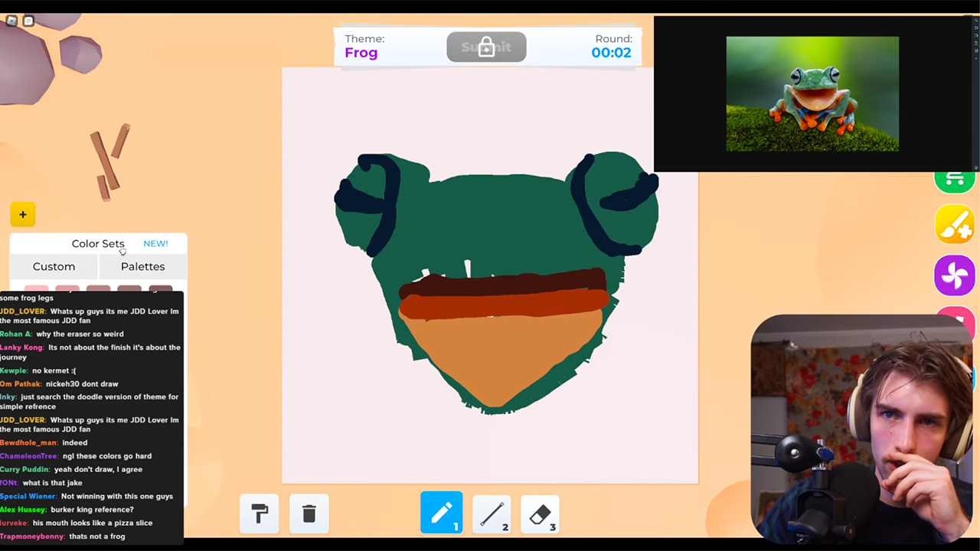
Task: Click the purple pinwheel icon
Action: tap(954, 275)
